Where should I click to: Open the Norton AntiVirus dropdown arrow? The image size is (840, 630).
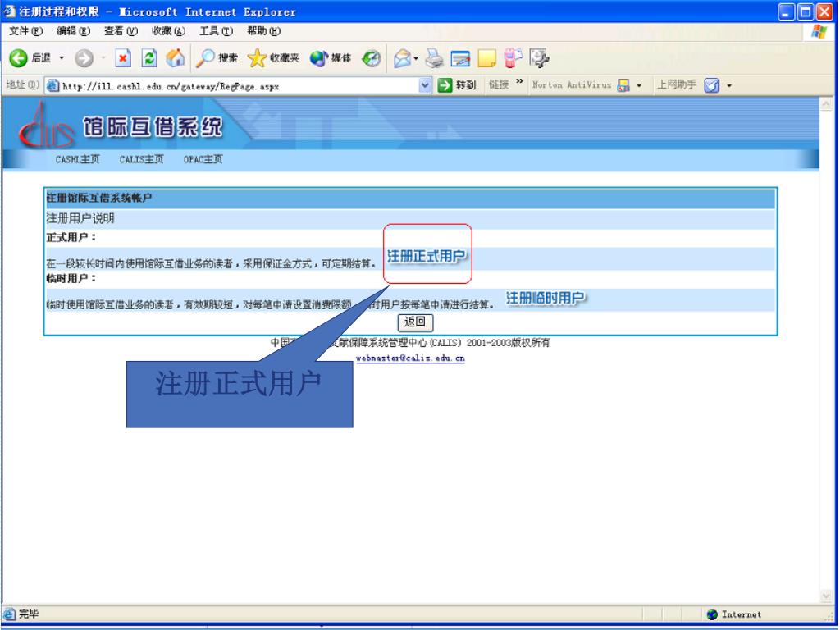639,85
